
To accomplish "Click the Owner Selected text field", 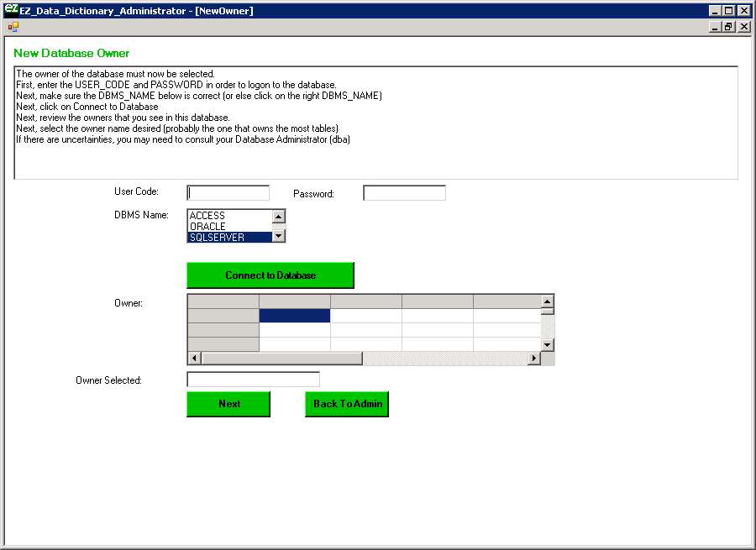I will point(253,380).
